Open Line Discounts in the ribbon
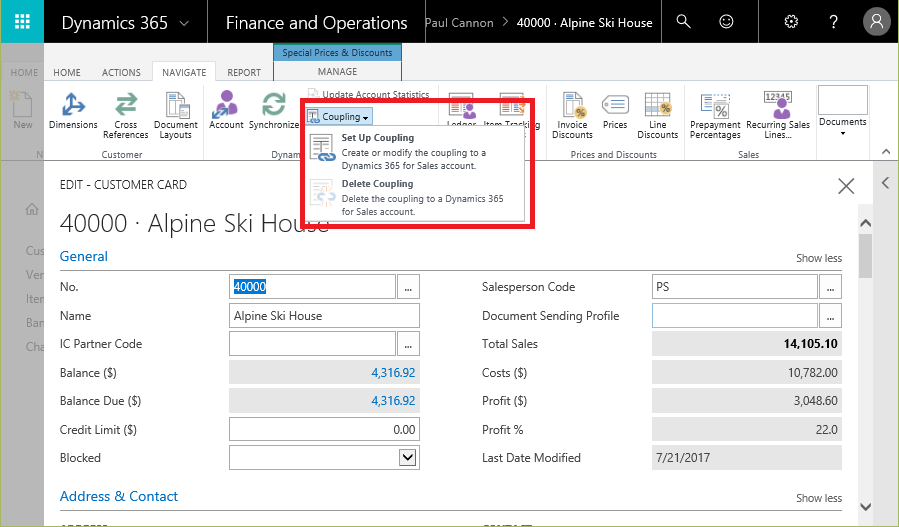The width and height of the screenshot is (899, 527). [x=658, y=115]
